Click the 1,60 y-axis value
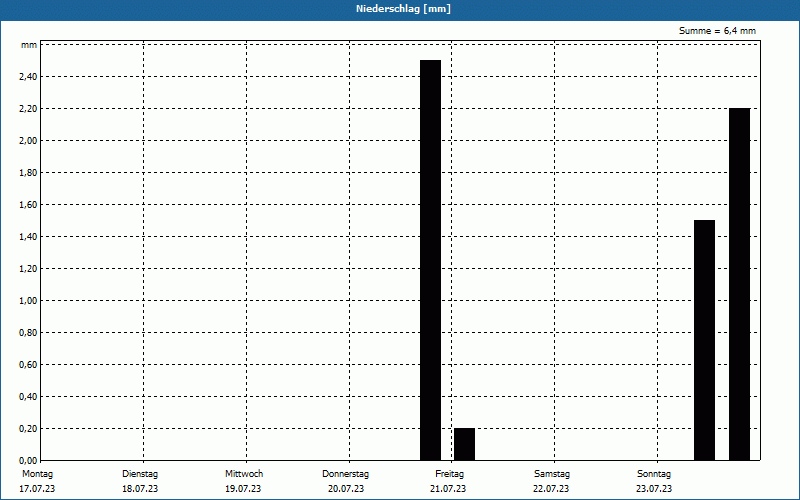Viewport: 800px width, 500px height. [28, 205]
